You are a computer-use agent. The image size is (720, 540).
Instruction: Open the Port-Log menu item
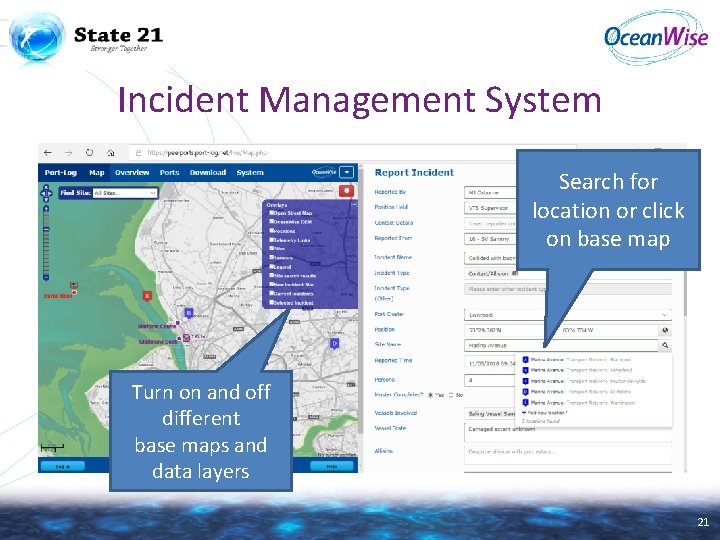pyautogui.click(x=61, y=173)
